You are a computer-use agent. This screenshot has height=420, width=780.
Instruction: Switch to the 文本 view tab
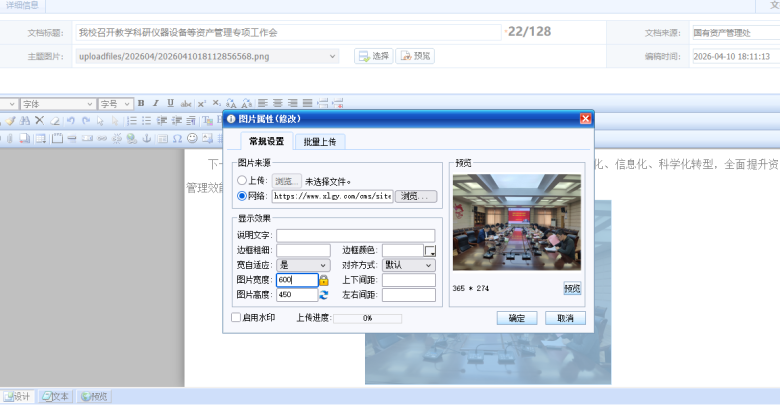(56, 397)
